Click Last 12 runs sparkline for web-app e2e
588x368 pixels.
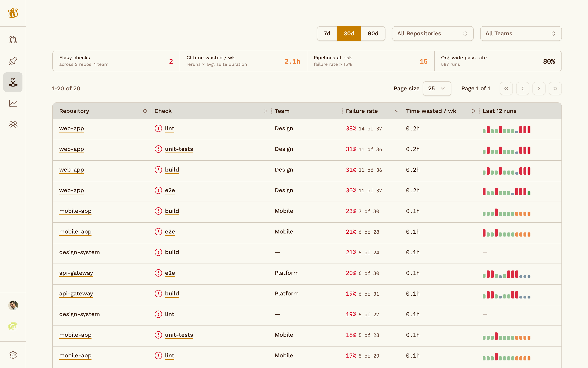(x=506, y=192)
